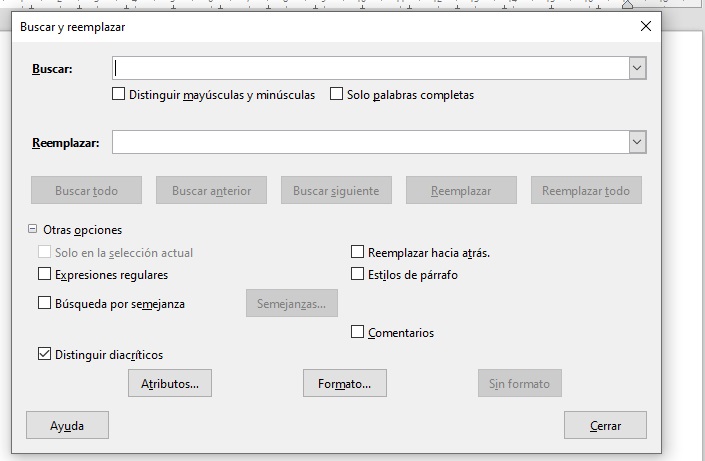Click the Buscar anterior button

(211, 190)
